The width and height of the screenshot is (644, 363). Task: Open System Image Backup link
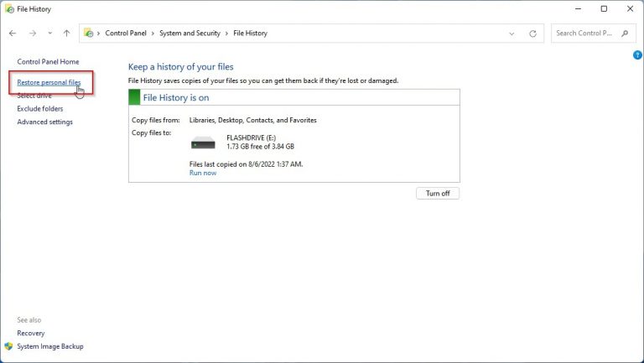point(49,346)
